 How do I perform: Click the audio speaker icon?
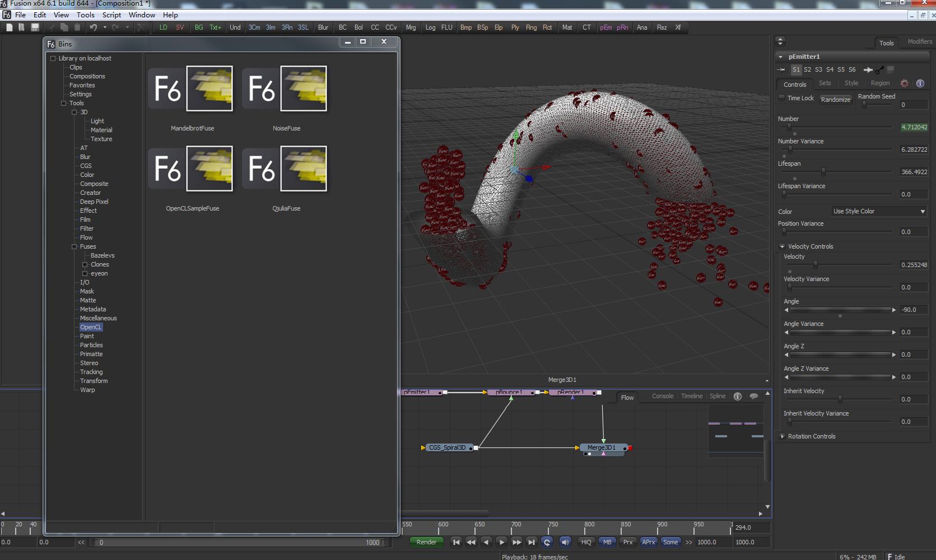tap(565, 542)
